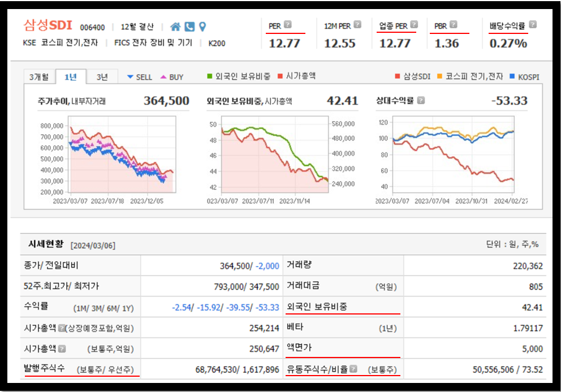Click the stock code 006400
The height and width of the screenshot is (392, 561).
click(x=92, y=28)
